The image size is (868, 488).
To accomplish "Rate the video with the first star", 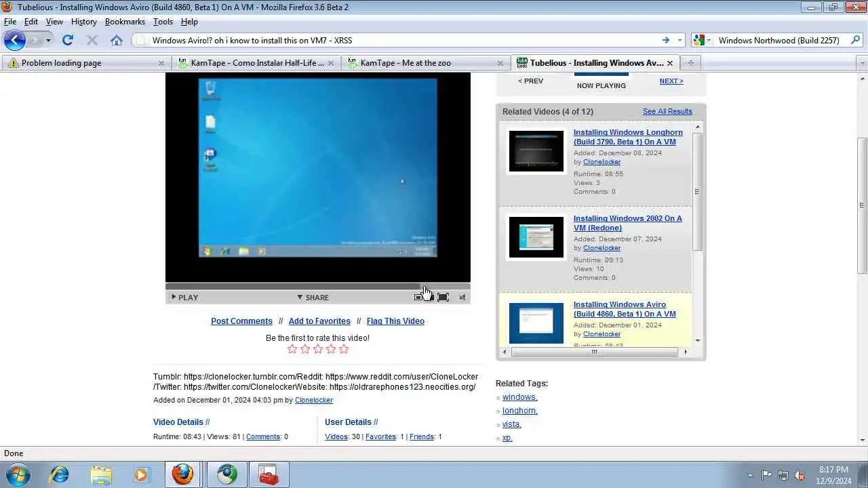I will (292, 349).
